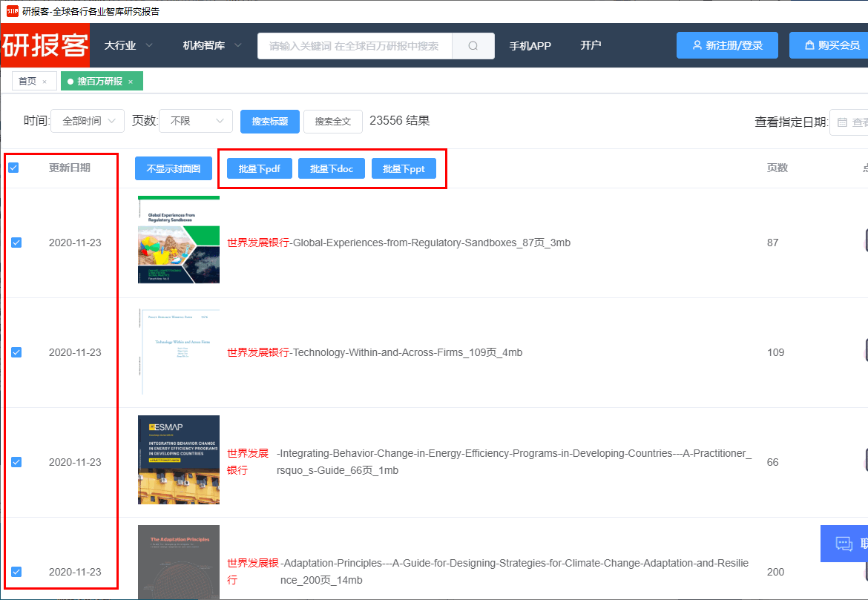
Task: Click the 批量下ppt button
Action: click(x=404, y=168)
